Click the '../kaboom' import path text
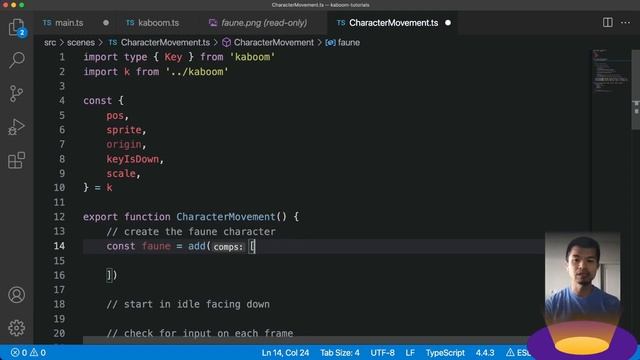Image resolution: width=640 pixels, height=360 pixels. point(197,72)
